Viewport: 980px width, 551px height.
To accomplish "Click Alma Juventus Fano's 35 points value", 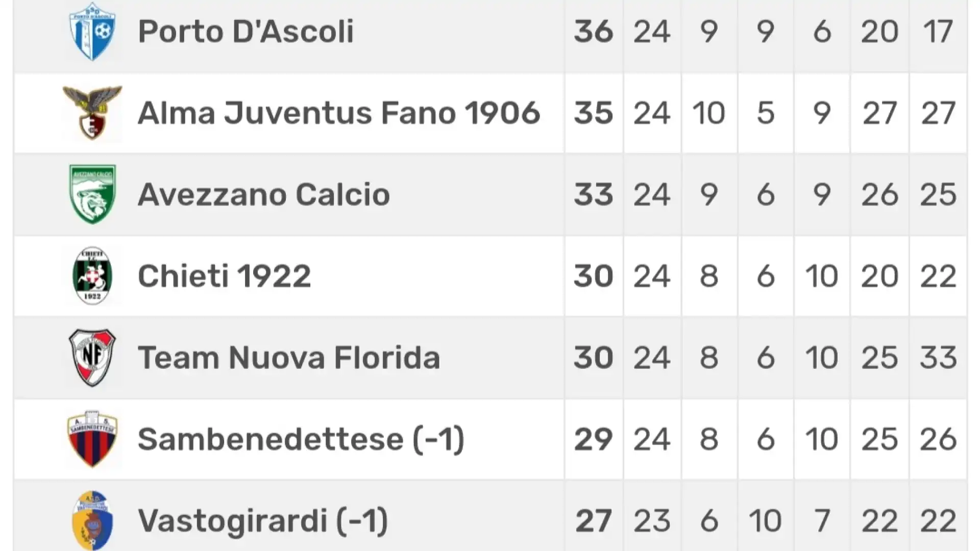I will [594, 113].
